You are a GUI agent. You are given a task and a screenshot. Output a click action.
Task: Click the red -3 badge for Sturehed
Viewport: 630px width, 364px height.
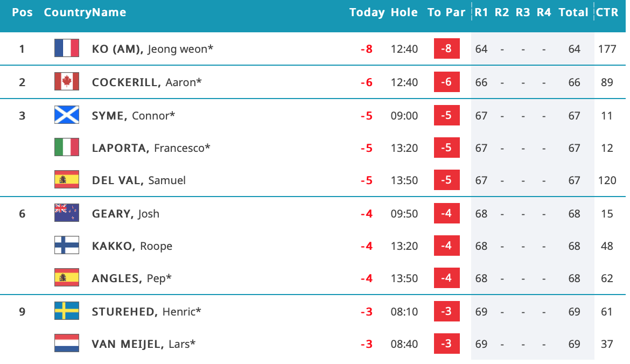pos(446,312)
